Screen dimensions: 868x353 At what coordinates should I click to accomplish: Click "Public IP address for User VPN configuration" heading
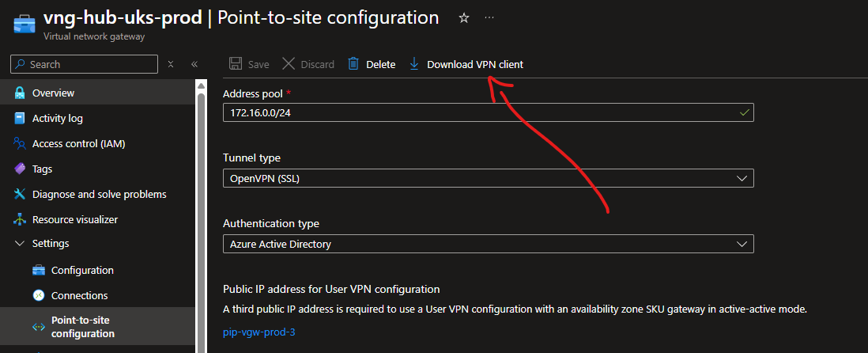331,289
